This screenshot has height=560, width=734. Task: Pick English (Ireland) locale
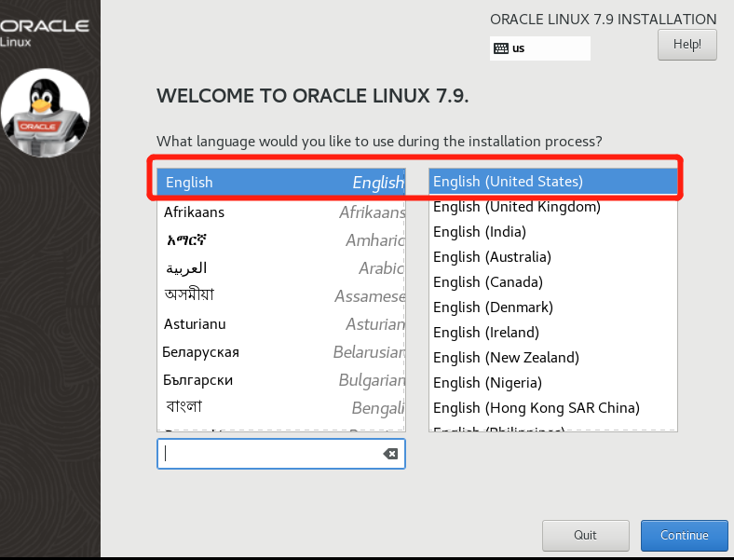tap(553, 333)
